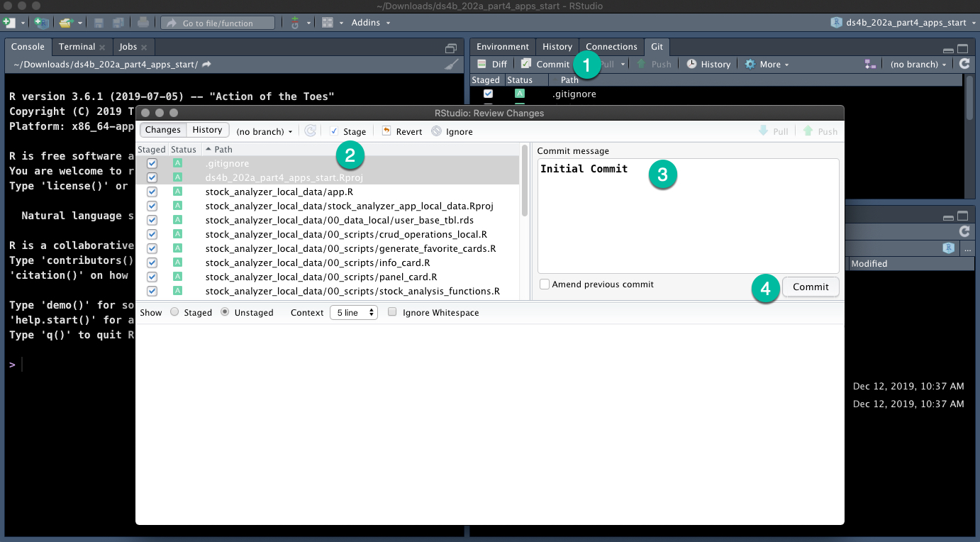Click the workspace panes grid icon
Screen dimensions: 980x542
pyautogui.click(x=328, y=23)
